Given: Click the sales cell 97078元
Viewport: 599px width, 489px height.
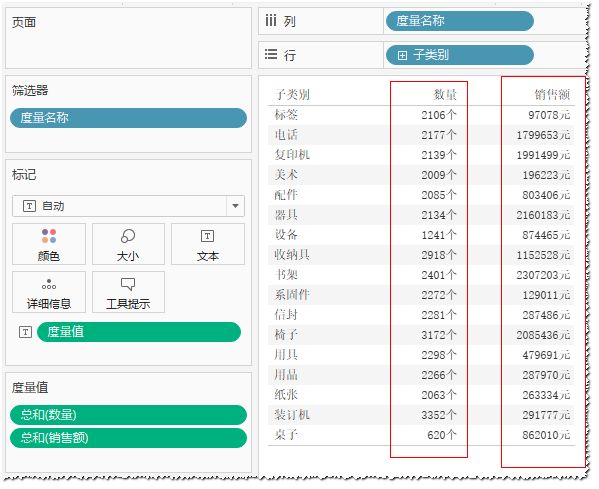Looking at the screenshot, I should pyautogui.click(x=549, y=115).
